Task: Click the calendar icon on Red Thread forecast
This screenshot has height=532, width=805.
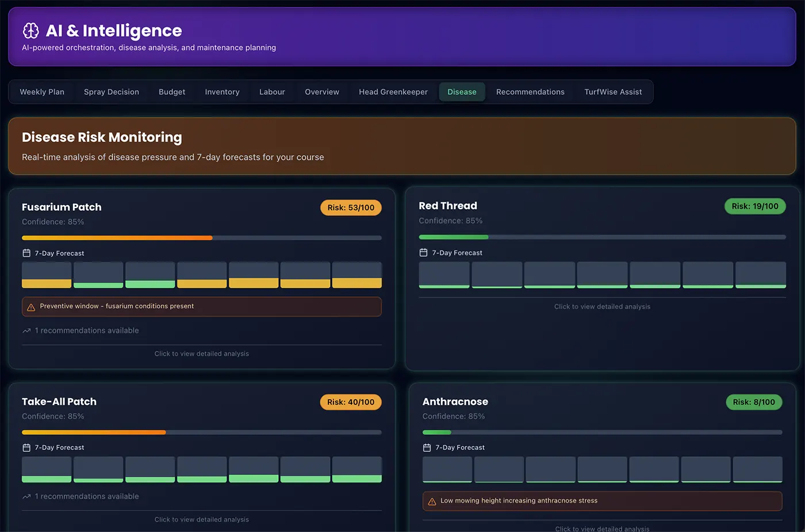Action: click(424, 252)
